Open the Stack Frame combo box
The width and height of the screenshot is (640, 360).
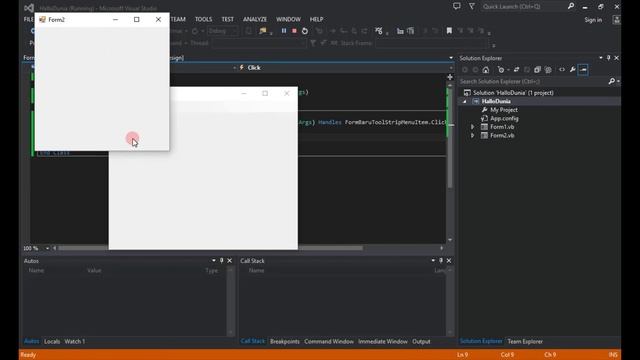(x=431, y=43)
